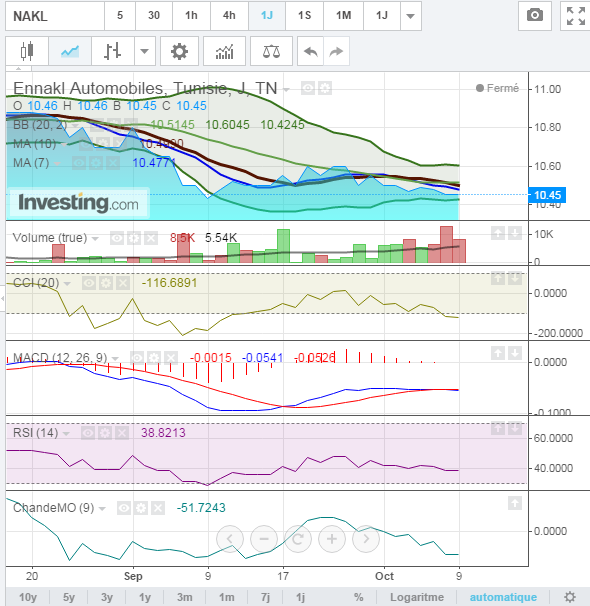Open MA (7) settings gear

point(96,163)
